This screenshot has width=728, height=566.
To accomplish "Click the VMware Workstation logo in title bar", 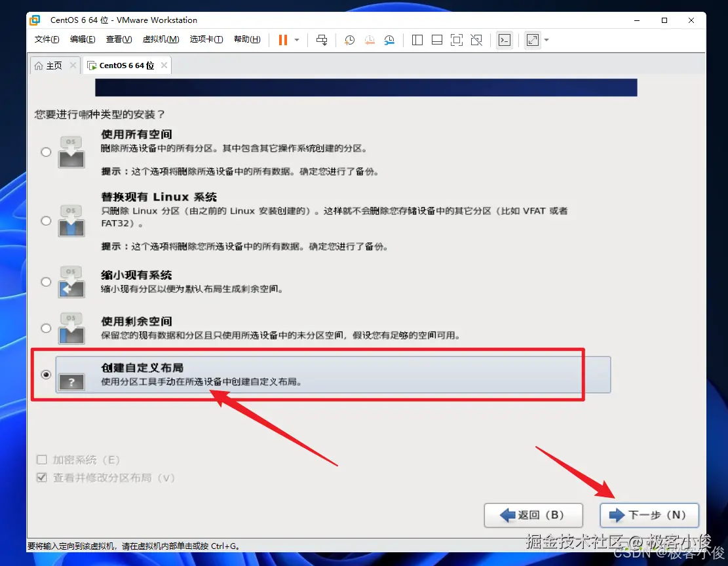I will (x=35, y=20).
